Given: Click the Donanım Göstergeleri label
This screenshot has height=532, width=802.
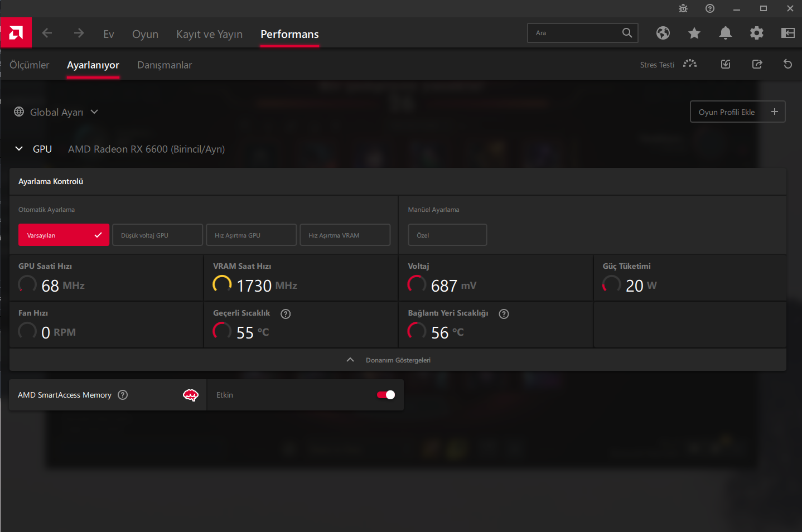Looking at the screenshot, I should pyautogui.click(x=398, y=360).
